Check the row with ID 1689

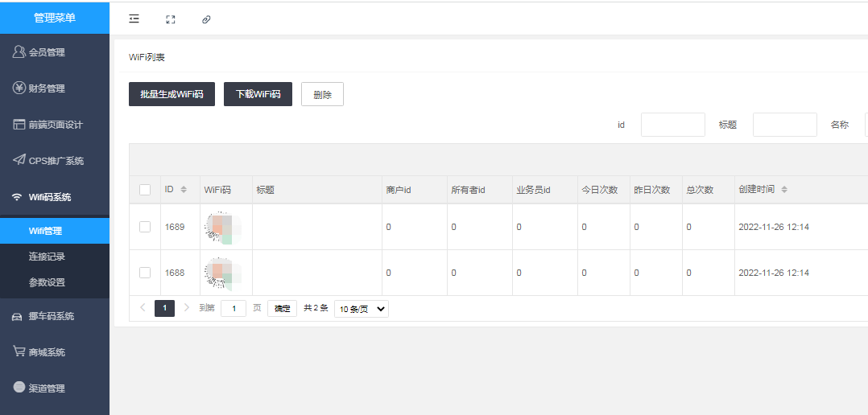click(145, 227)
